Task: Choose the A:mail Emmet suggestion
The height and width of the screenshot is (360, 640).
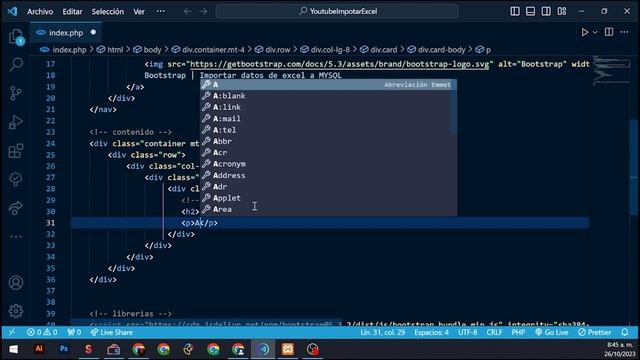Action: tap(328, 119)
